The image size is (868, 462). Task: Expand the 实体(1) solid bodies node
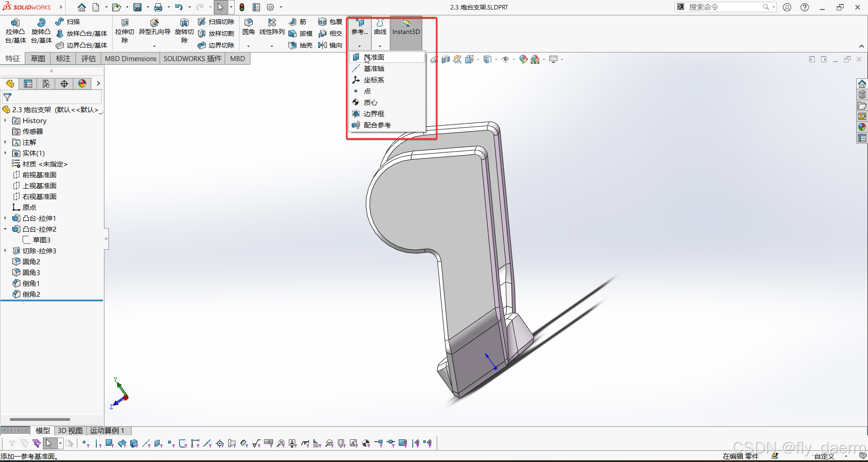coord(5,153)
